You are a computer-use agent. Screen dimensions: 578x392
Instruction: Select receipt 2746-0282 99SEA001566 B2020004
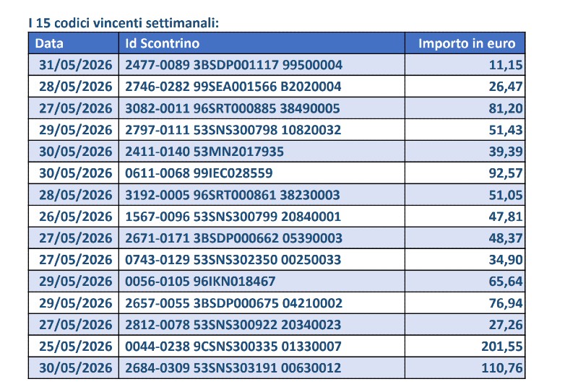tap(233, 87)
